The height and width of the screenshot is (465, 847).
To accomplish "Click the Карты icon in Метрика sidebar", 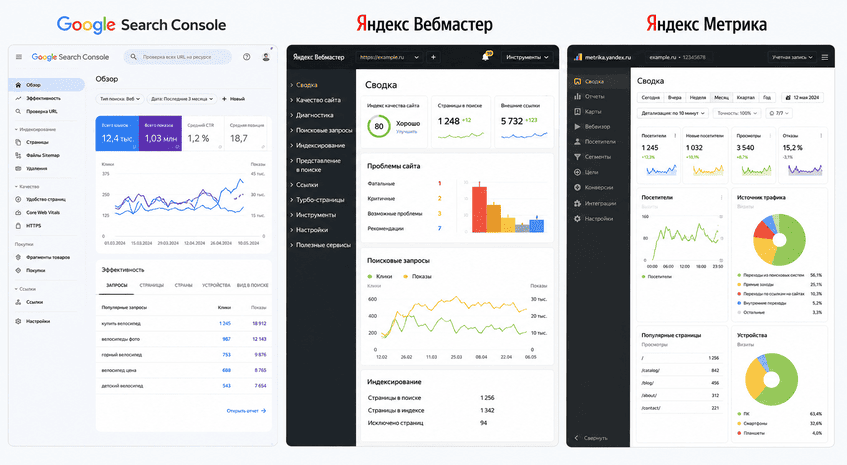I will pyautogui.click(x=577, y=111).
